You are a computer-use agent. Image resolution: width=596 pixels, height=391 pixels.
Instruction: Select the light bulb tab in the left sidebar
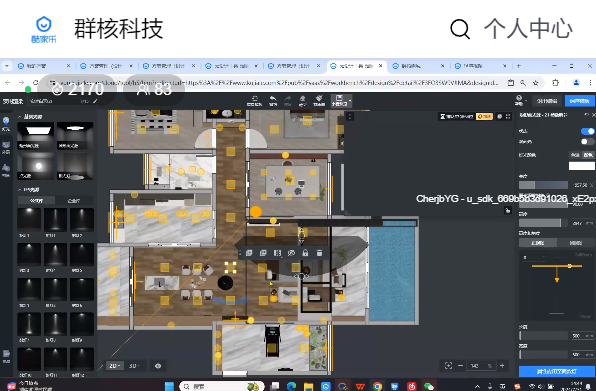[6, 124]
